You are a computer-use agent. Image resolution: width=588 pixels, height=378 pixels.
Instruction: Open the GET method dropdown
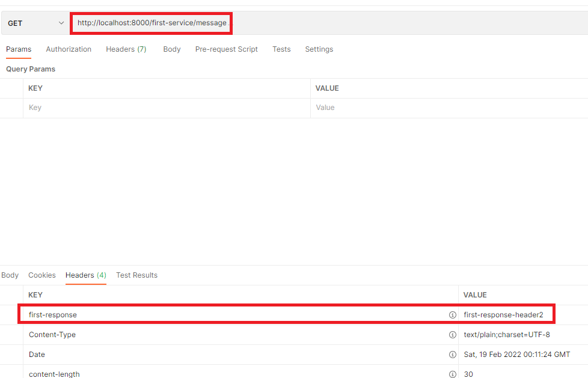(x=35, y=23)
